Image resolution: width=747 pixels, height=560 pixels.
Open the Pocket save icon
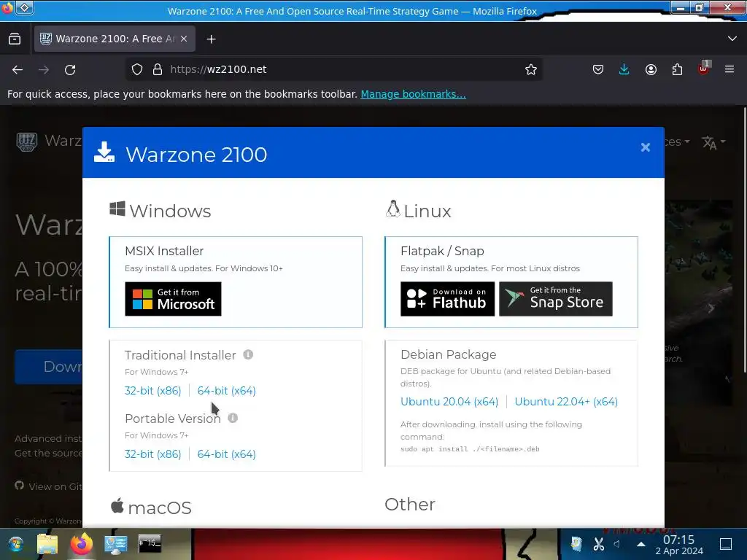[598, 69]
